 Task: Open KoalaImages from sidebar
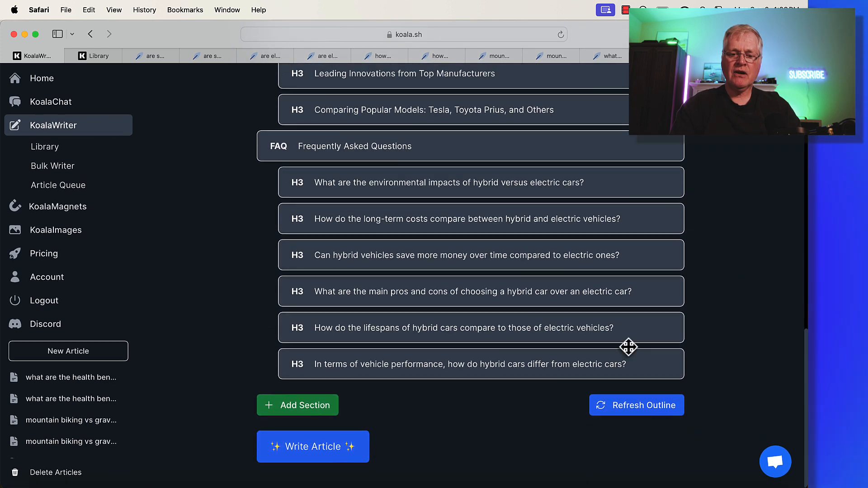[56, 230]
